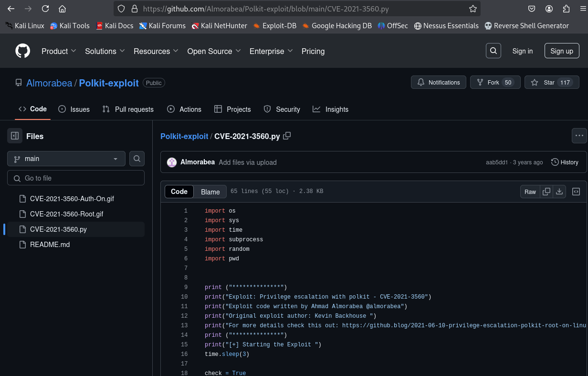The height and width of the screenshot is (376, 588).
Task: Open the more file actions menu
Action: click(x=579, y=136)
